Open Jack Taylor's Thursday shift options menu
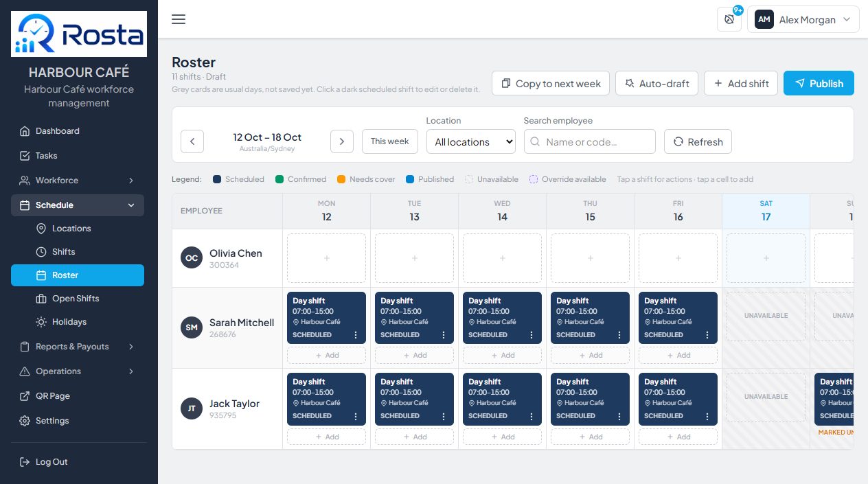This screenshot has height=484, width=868. pos(619,416)
